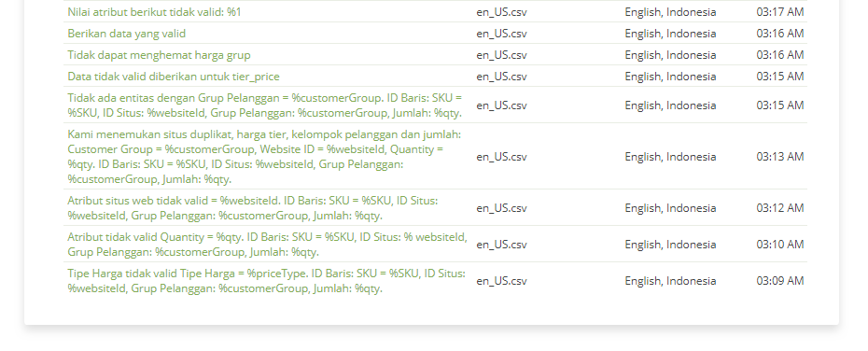Select 'English, Indonesia' in the 03:10 AM row

coord(670,245)
